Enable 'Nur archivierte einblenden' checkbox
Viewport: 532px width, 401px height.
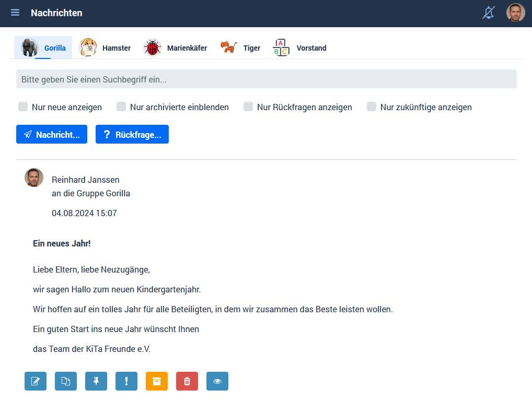point(121,107)
